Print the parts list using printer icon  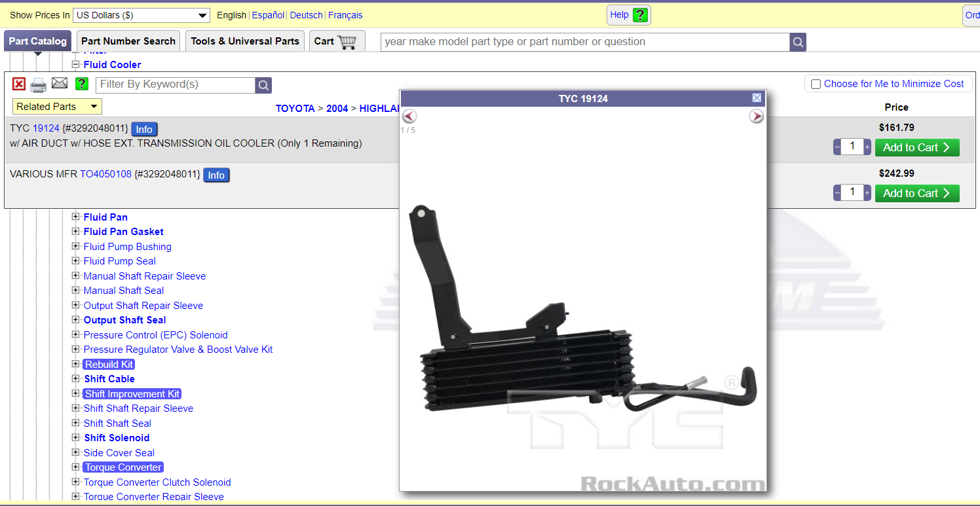(39, 84)
